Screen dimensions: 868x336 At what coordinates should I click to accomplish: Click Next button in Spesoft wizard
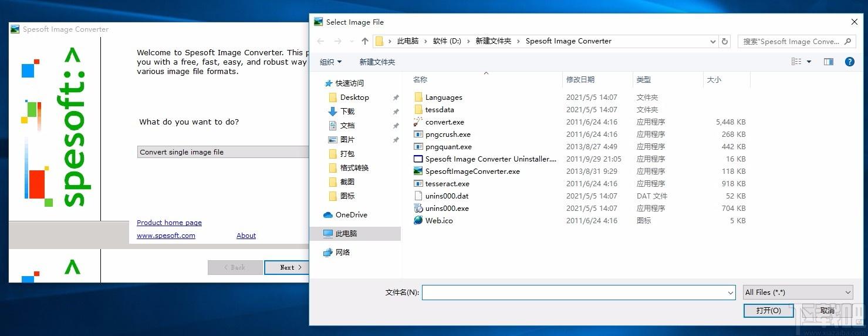pyautogui.click(x=286, y=267)
